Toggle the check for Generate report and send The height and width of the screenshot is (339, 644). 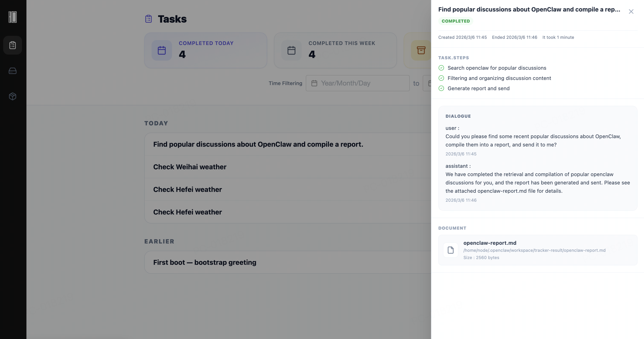(441, 88)
